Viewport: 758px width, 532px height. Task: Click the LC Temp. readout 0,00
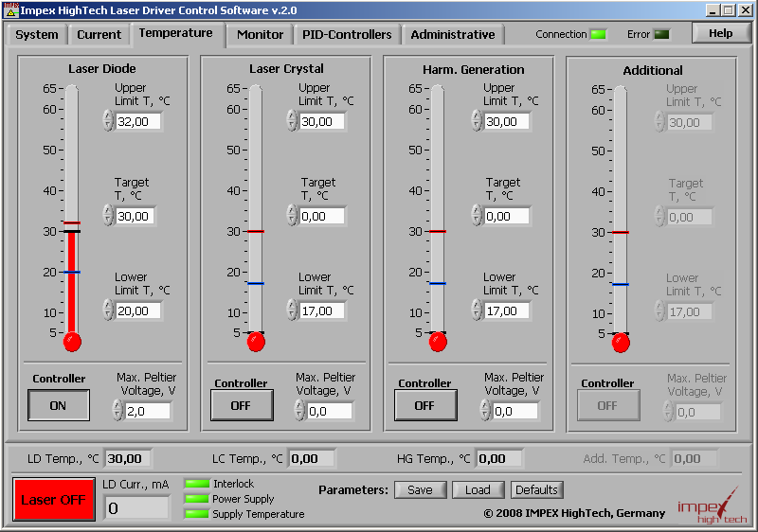pyautogui.click(x=312, y=458)
